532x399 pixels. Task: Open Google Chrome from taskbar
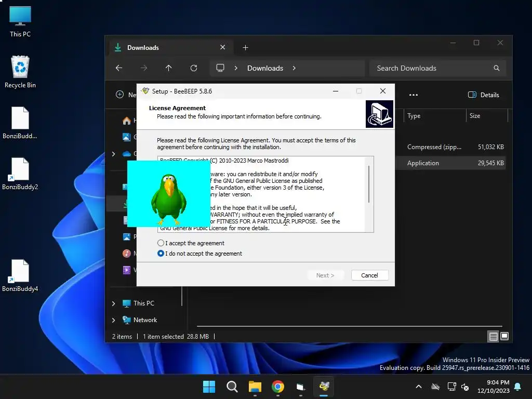pyautogui.click(x=278, y=387)
